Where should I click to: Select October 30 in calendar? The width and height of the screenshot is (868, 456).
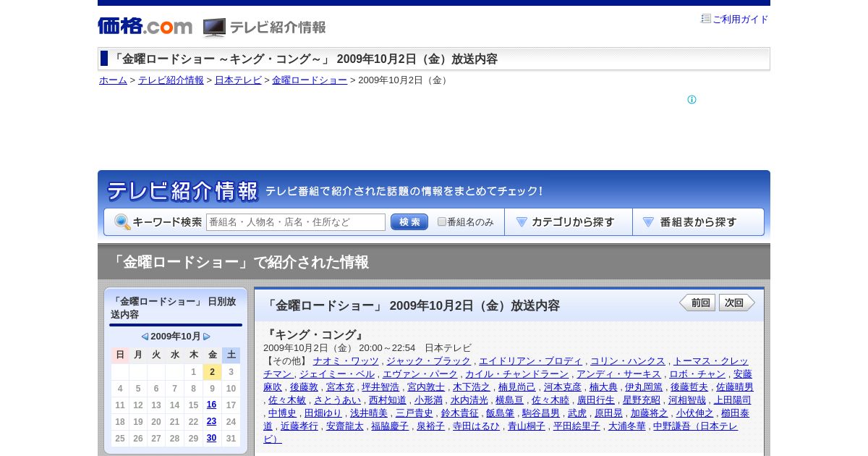tap(211, 439)
